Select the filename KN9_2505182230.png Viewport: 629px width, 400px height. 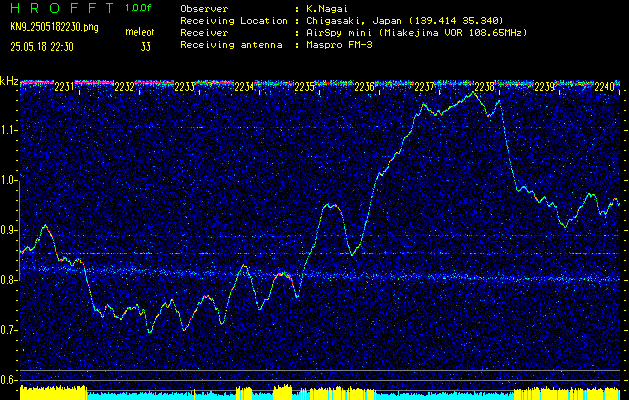[54, 27]
